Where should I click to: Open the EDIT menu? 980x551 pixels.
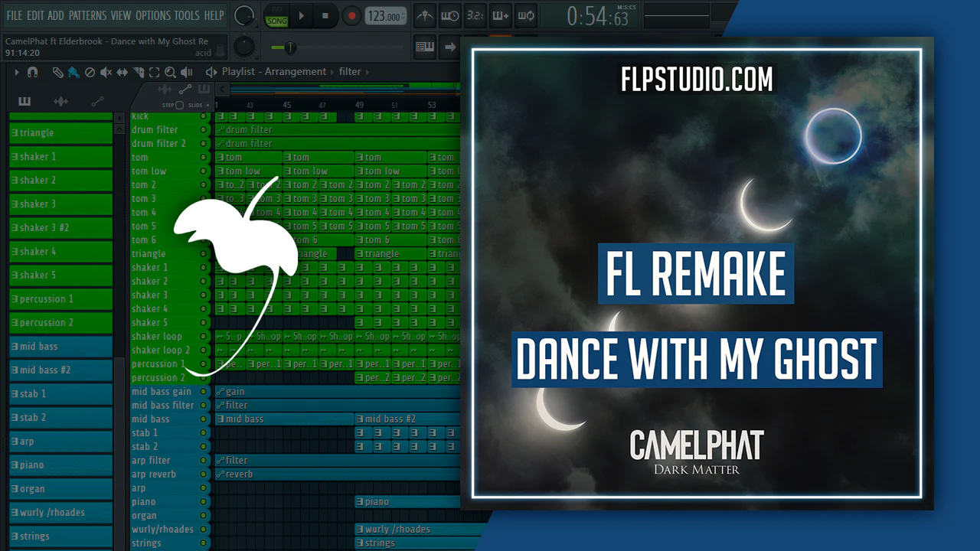coord(35,15)
